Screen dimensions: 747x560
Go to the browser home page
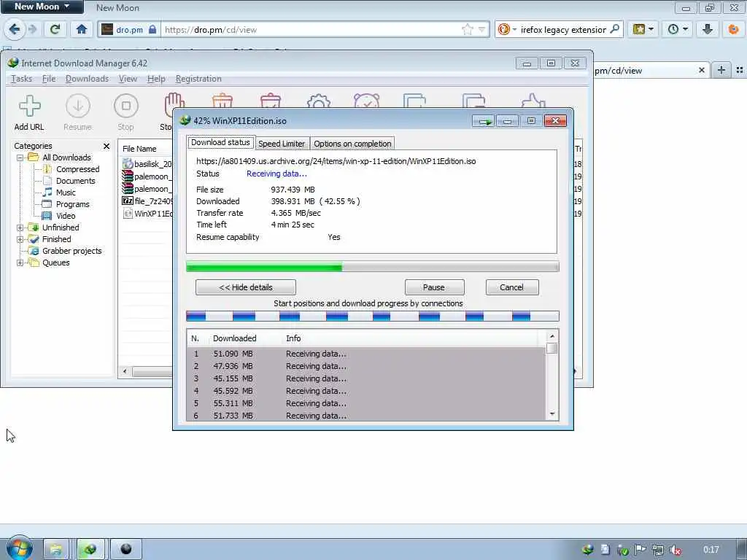(82, 29)
